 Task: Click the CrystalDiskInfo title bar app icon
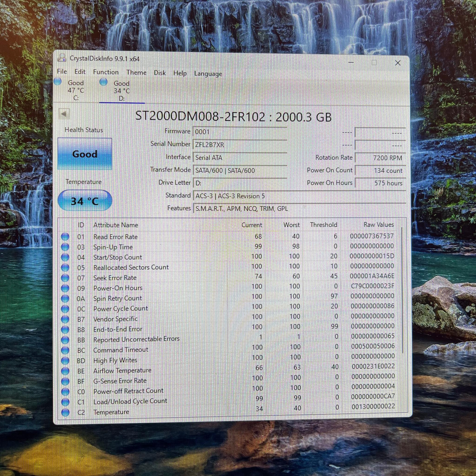(62, 58)
